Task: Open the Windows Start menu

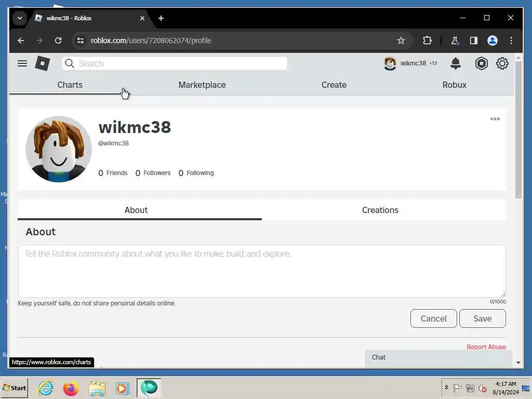Action: [14, 388]
